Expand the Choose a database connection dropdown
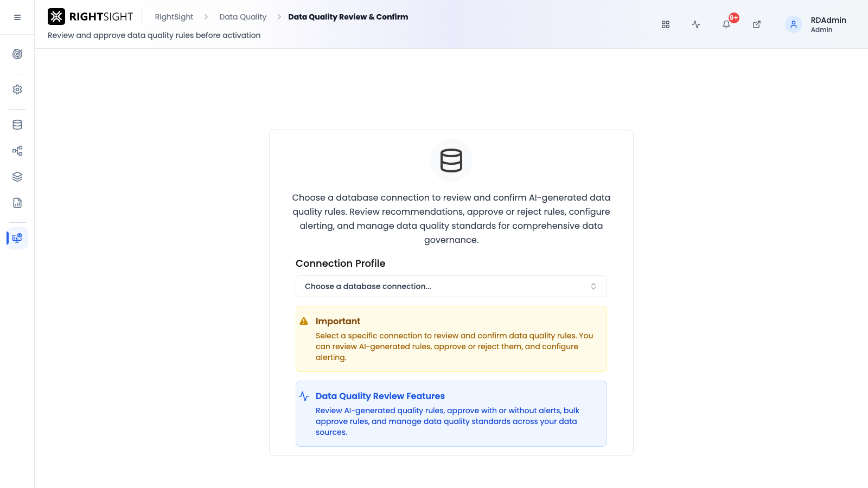Screen dimensions: 868x488 (x=451, y=286)
